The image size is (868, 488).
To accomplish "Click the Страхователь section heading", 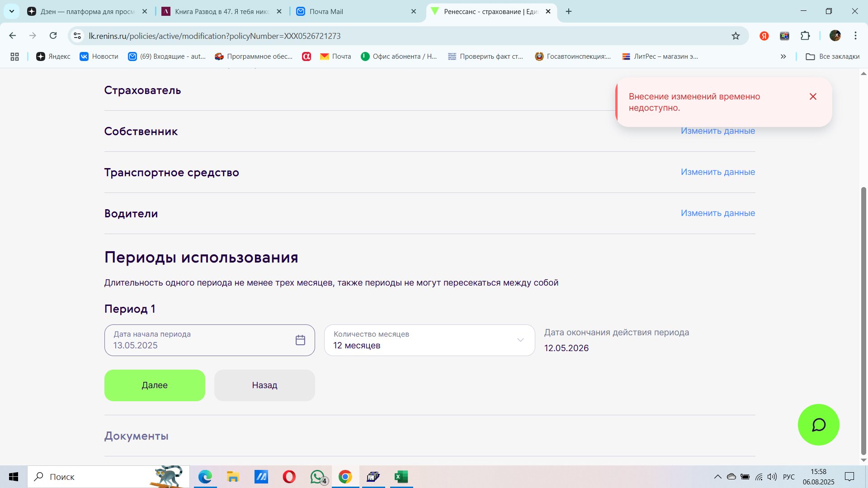I will (142, 90).
